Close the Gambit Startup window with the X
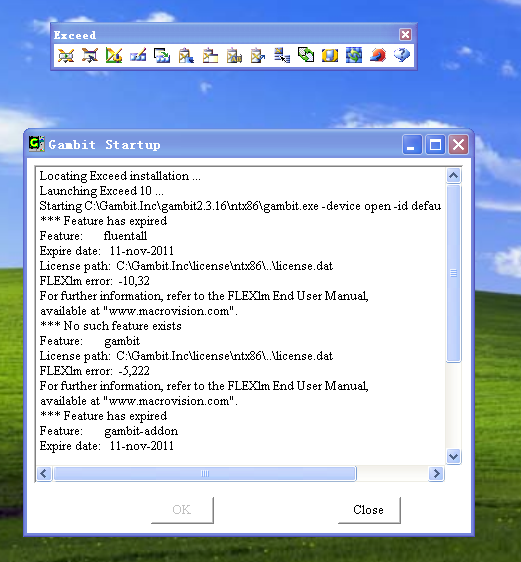 (x=459, y=145)
